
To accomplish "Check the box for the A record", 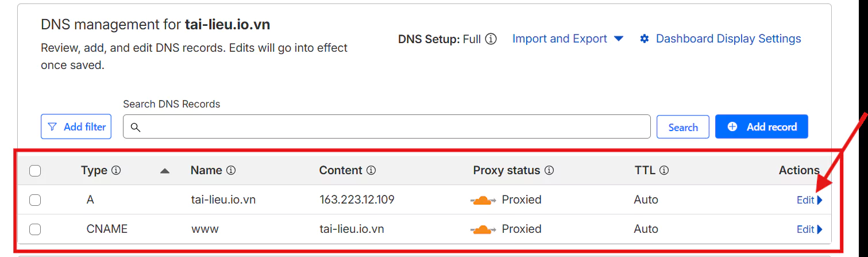I will tap(35, 200).
